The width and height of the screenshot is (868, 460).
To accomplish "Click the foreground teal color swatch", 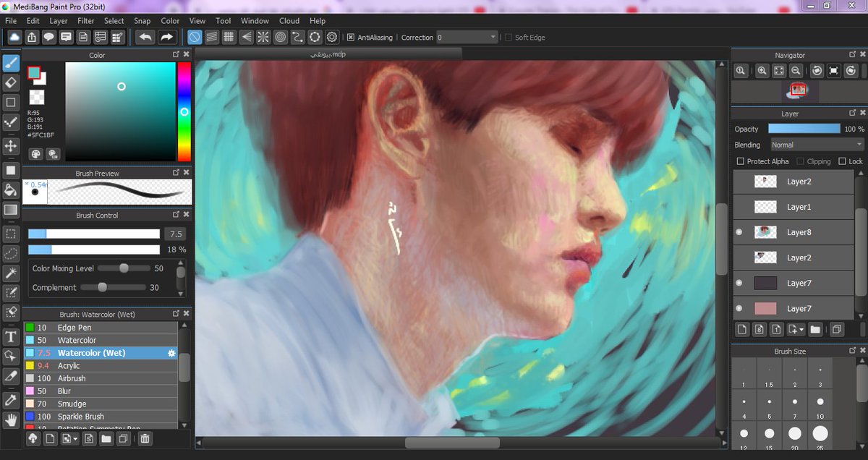I will tap(34, 72).
